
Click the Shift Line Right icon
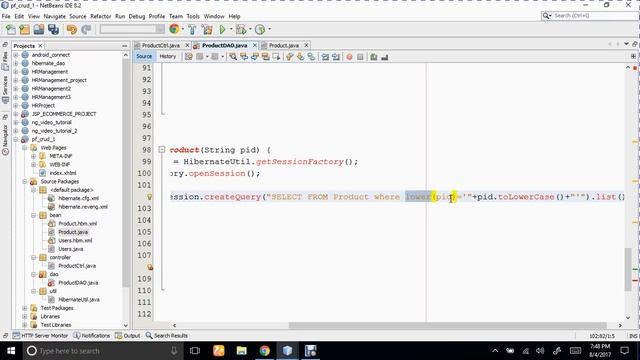coord(336,57)
